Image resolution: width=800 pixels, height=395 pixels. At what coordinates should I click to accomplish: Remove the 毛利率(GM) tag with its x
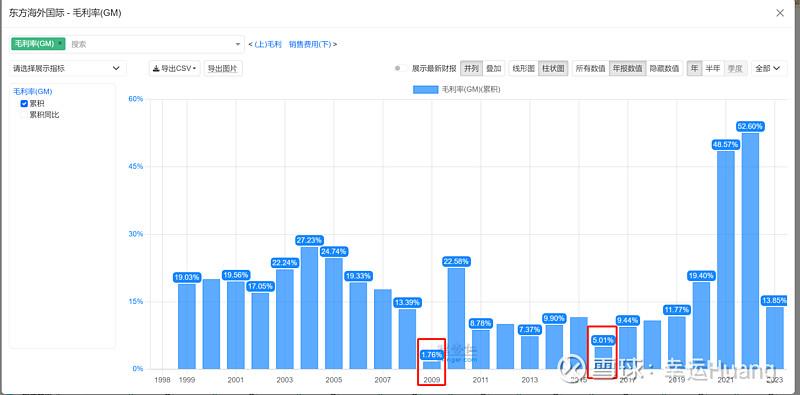pos(60,43)
